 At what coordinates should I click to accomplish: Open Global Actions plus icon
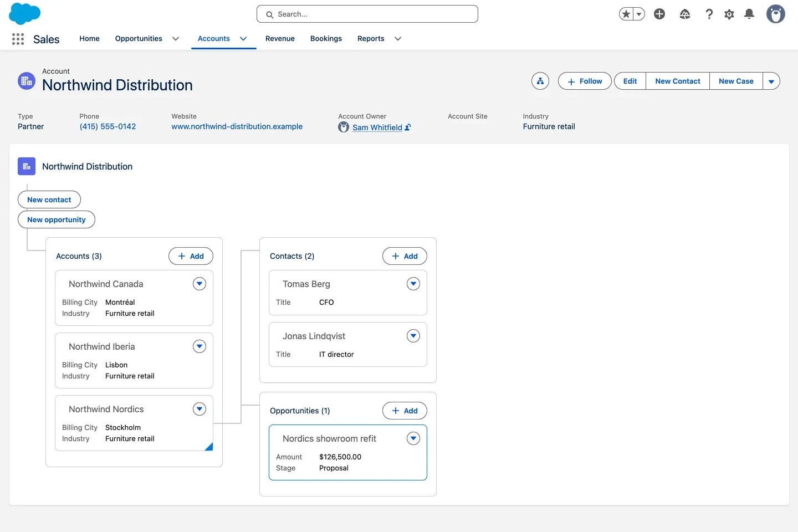click(659, 14)
